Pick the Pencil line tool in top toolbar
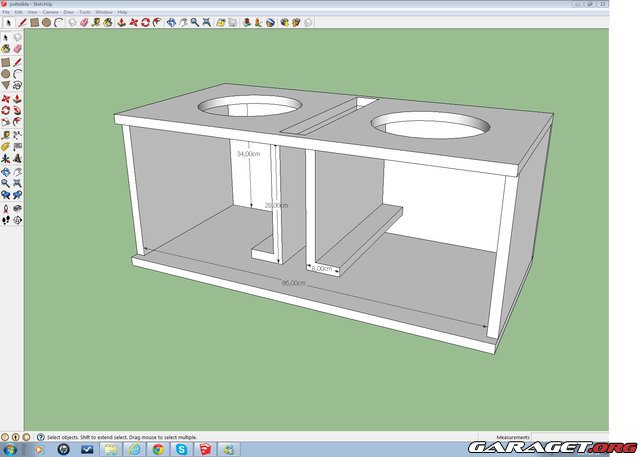 pos(21,22)
